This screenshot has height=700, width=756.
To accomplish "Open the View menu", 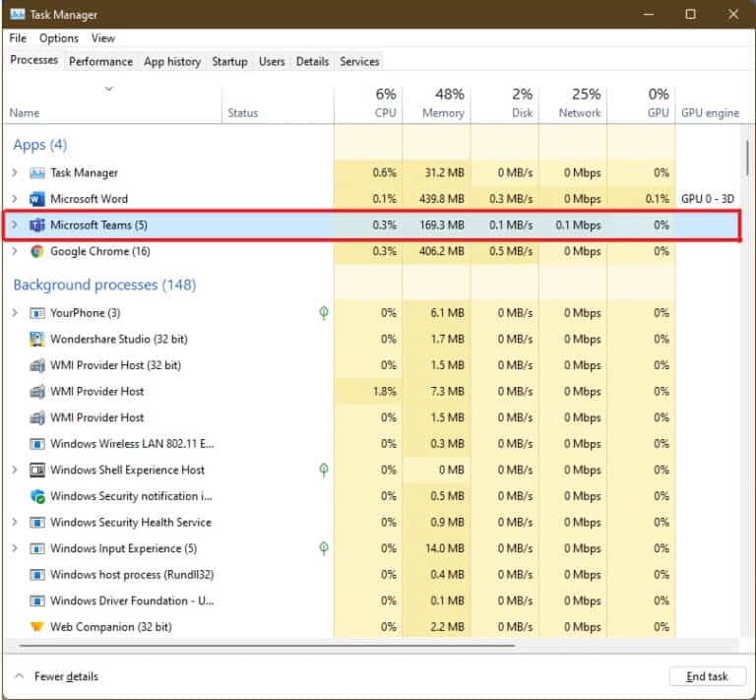I will point(103,38).
